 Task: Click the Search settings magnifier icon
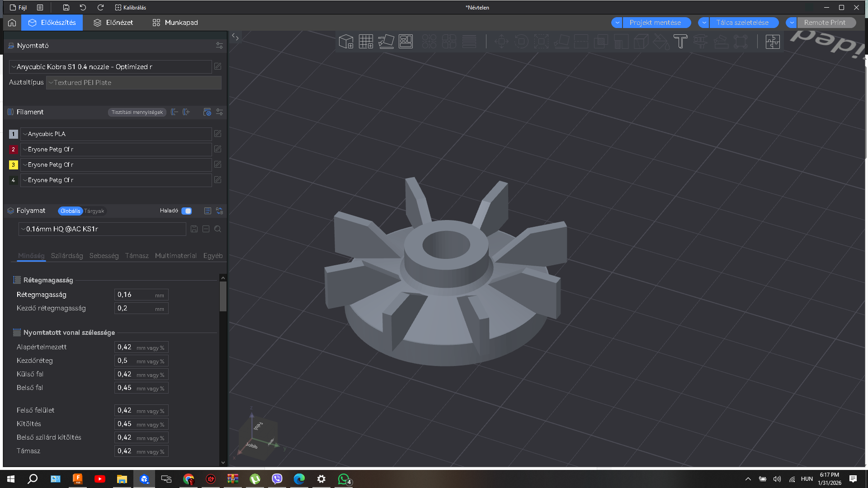point(217,229)
